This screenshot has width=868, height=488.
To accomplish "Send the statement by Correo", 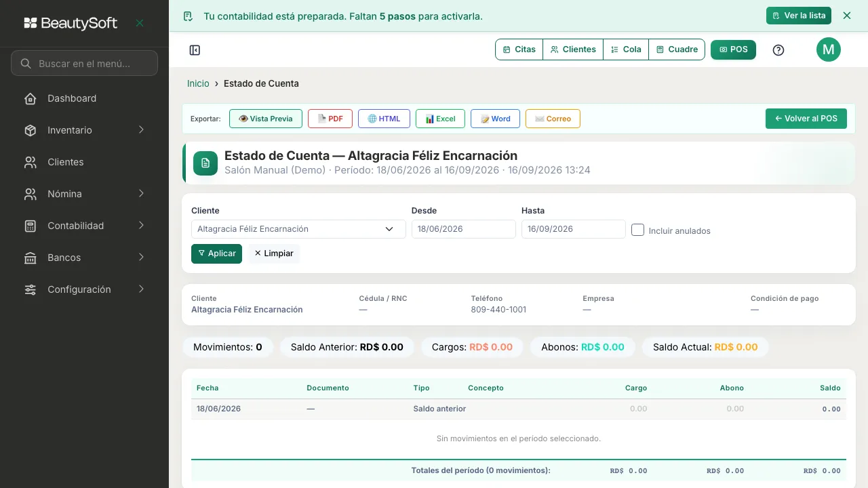I will (x=553, y=119).
